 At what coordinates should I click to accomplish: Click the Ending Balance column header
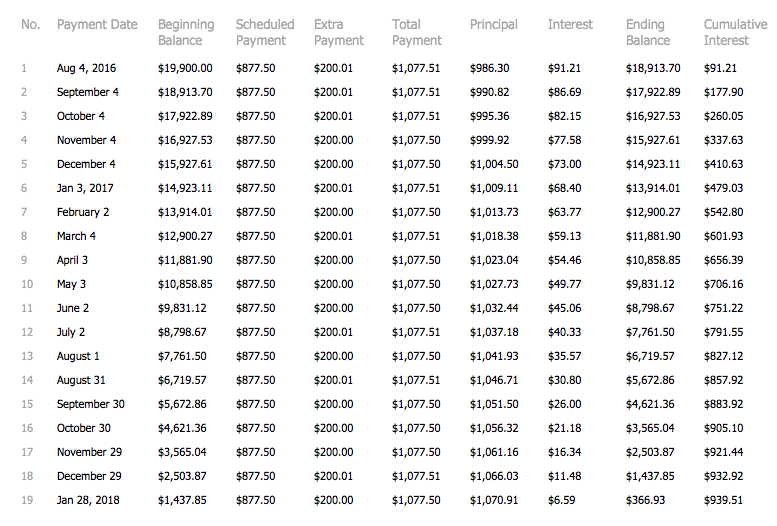(648, 32)
